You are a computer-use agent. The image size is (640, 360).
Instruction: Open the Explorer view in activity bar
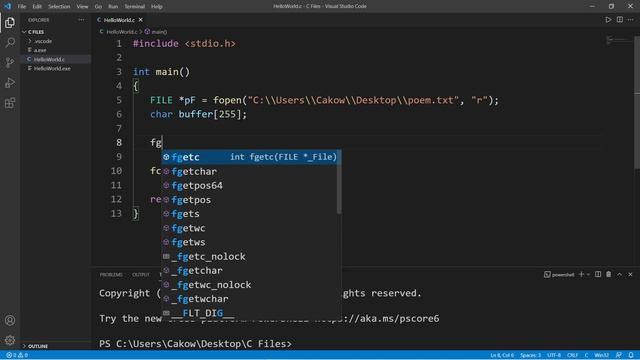(10, 22)
